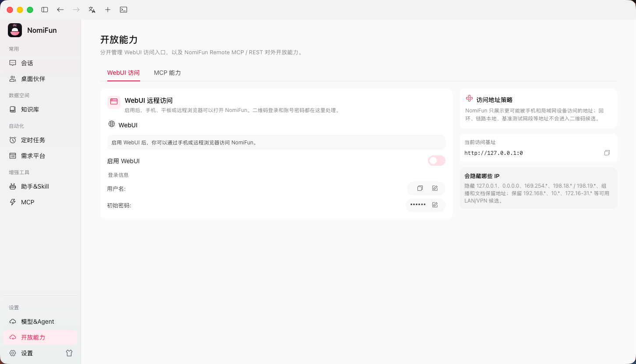Click the 初始密码: label
Viewport: 636px width, 364px height.
(x=119, y=205)
